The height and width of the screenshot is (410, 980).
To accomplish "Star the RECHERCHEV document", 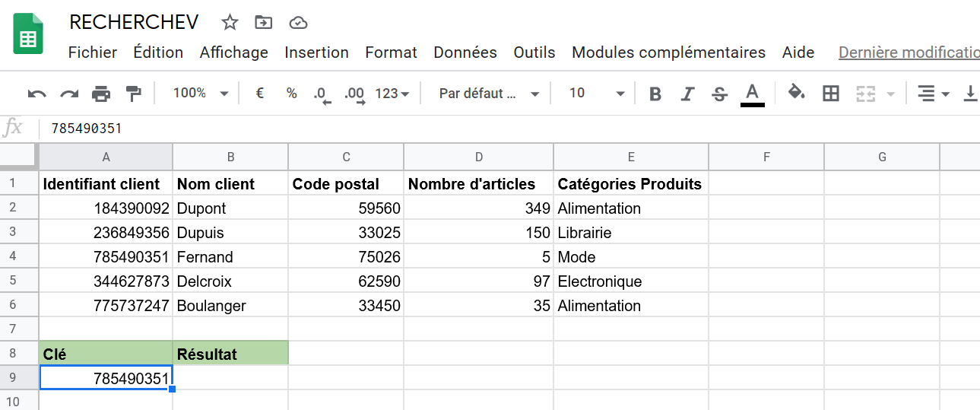I will [230, 23].
